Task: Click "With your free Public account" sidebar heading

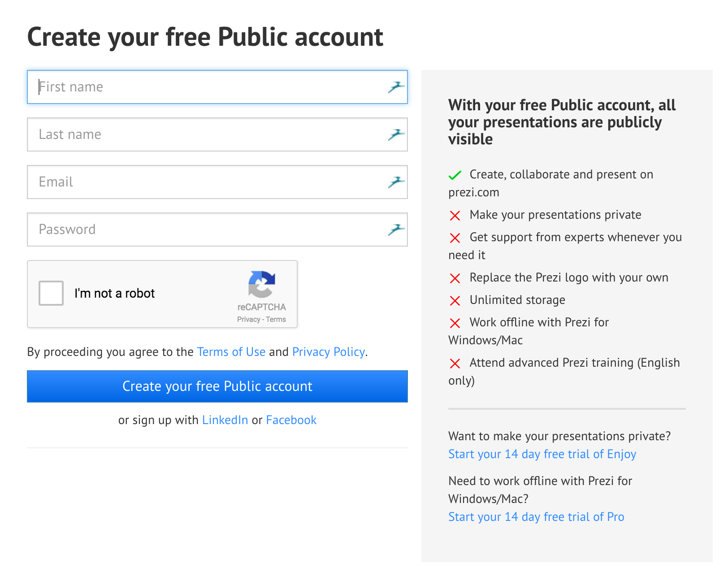Action: click(x=562, y=122)
